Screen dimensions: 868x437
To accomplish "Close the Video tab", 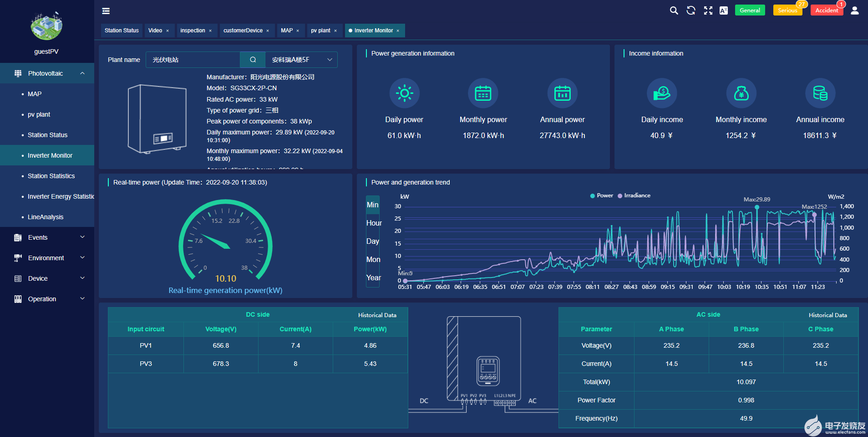I will click(x=168, y=31).
